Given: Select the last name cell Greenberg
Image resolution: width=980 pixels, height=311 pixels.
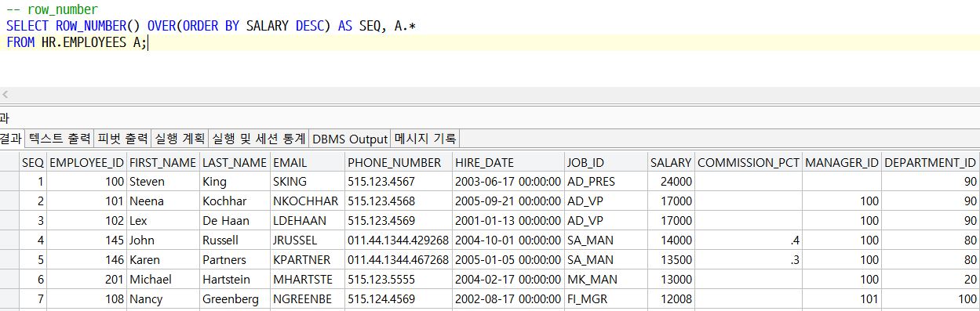Looking at the screenshot, I should point(235,298).
